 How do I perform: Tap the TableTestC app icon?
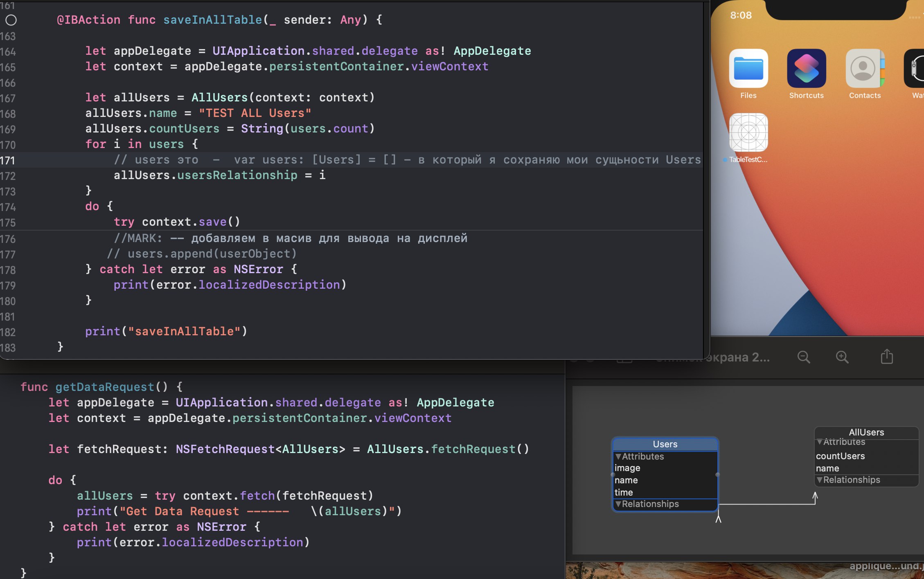tap(748, 132)
